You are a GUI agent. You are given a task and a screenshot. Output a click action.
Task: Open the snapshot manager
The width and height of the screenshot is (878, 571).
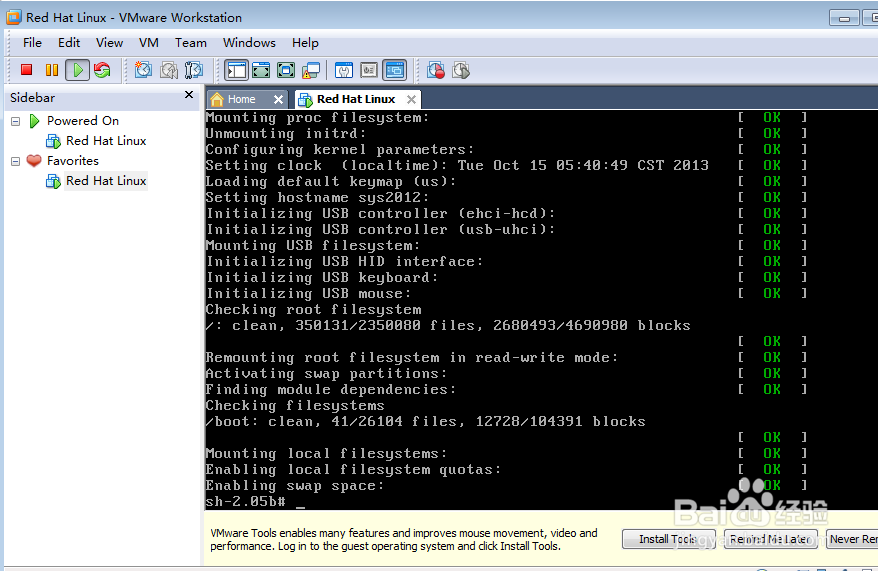[194, 70]
